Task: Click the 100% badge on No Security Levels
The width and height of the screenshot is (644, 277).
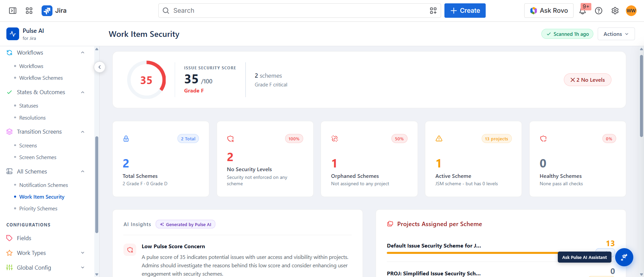Action: point(294,139)
